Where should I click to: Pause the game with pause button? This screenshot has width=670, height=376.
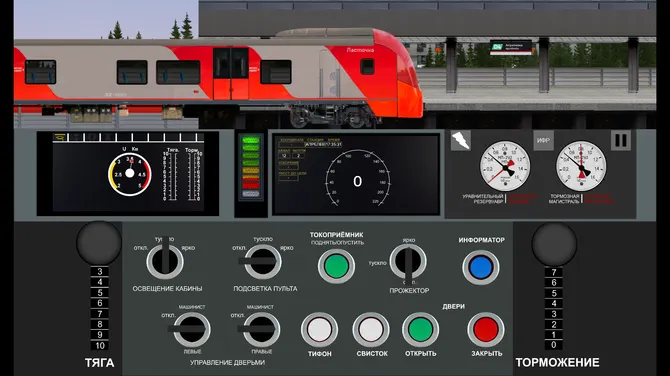tap(620, 141)
